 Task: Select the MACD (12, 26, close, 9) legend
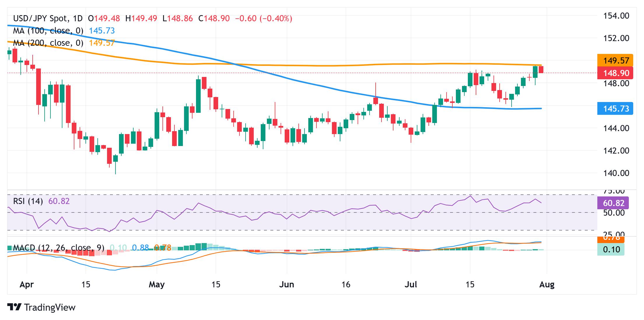(59, 248)
